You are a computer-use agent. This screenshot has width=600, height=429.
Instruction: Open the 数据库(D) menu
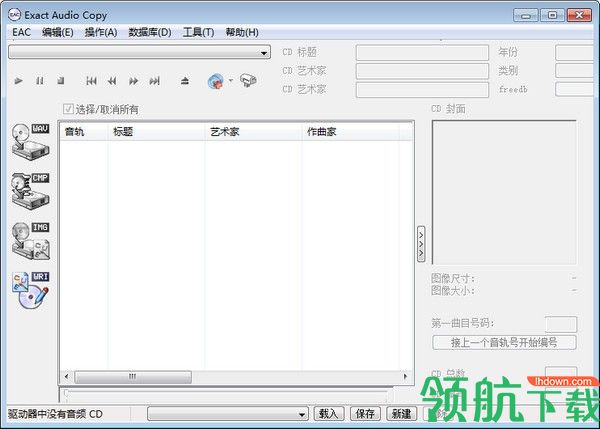(x=150, y=32)
